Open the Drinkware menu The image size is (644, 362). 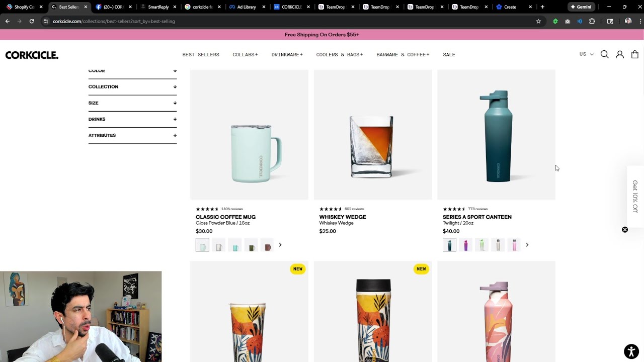coord(287,55)
